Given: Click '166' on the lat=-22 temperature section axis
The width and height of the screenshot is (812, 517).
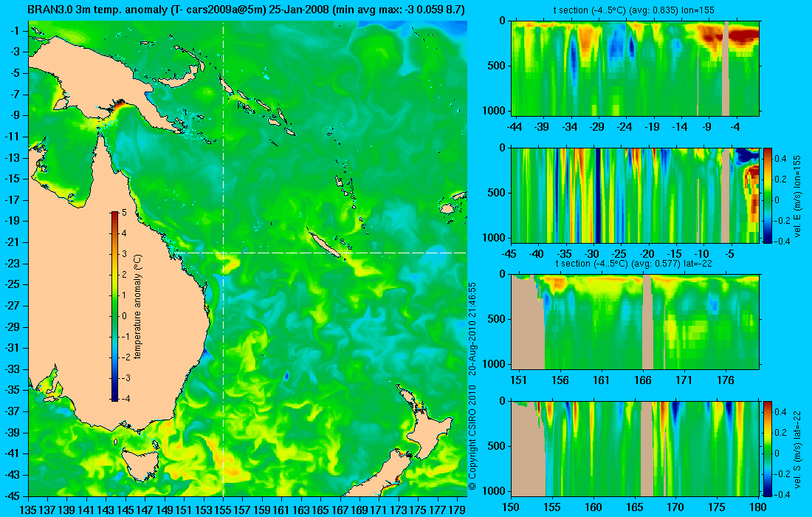Looking at the screenshot, I should click(x=643, y=380).
